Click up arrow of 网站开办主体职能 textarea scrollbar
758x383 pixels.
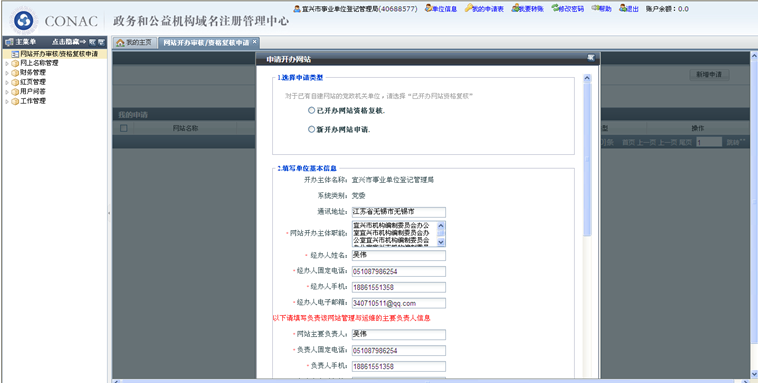441,225
